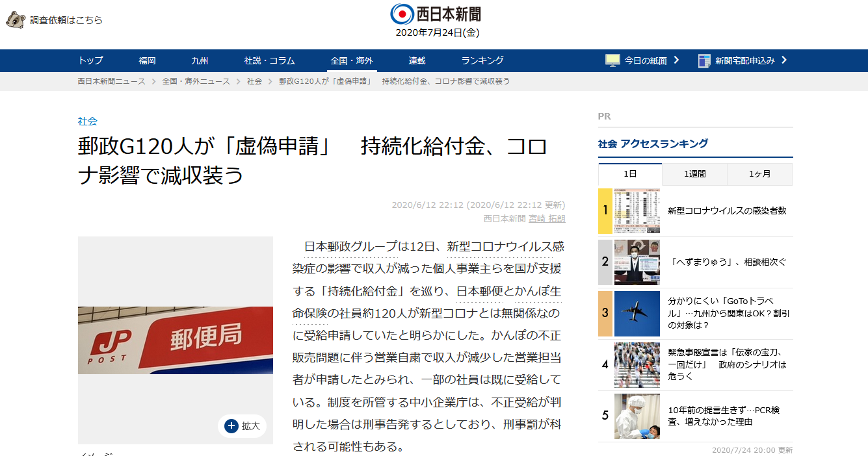Click the 今日の紙面 monitor icon
This screenshot has width=868, height=456.
[x=612, y=60]
